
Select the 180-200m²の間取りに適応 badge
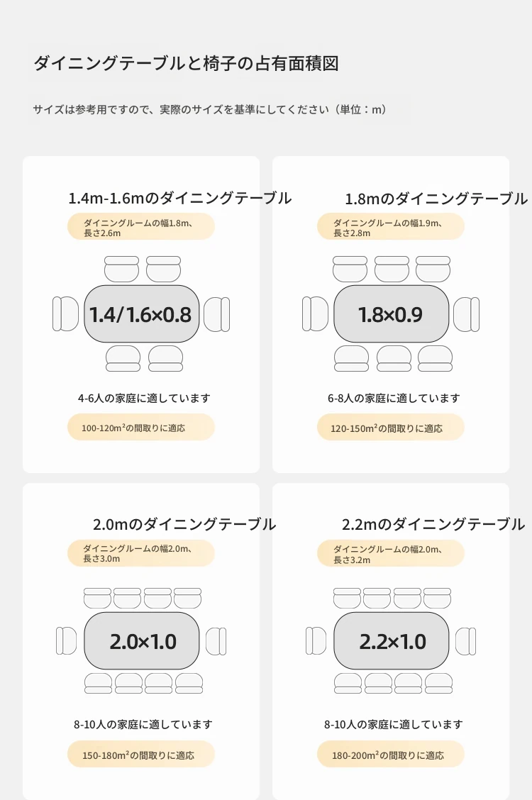[x=391, y=755]
